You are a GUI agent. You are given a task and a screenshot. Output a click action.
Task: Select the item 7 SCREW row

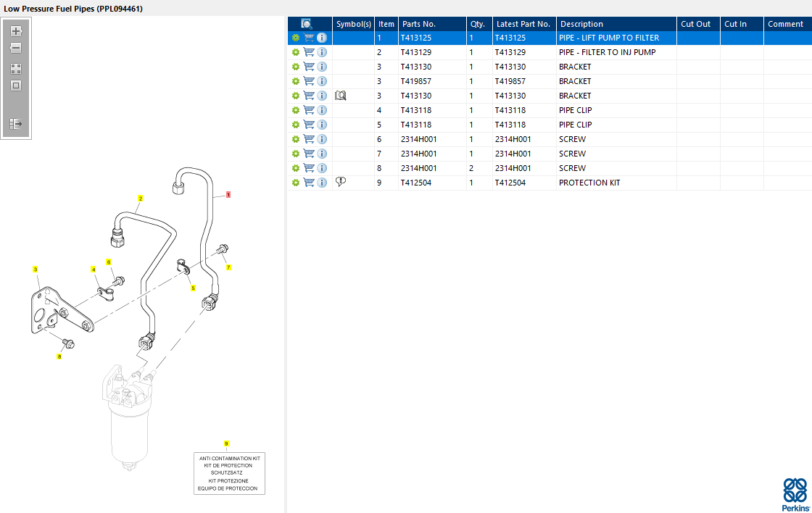coord(573,154)
